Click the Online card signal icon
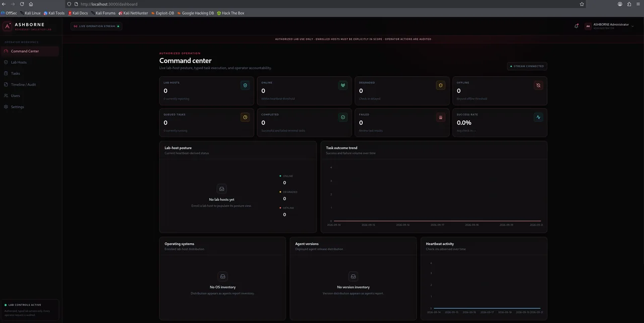Screen dimensions: 644x323 343,85
